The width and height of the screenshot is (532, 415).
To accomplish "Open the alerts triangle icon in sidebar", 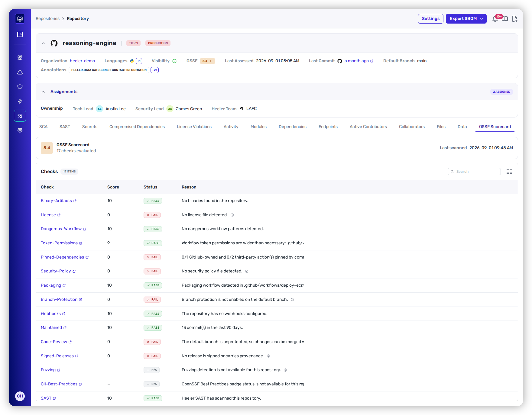I will coord(20,72).
